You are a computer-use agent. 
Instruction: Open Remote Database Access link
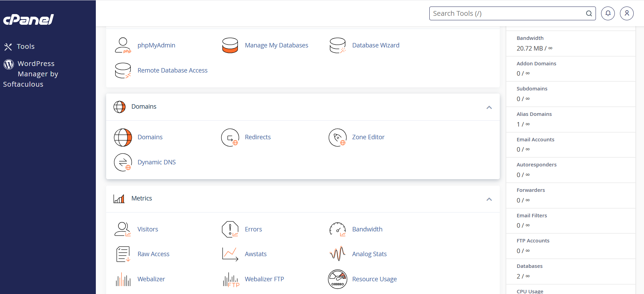click(x=172, y=70)
